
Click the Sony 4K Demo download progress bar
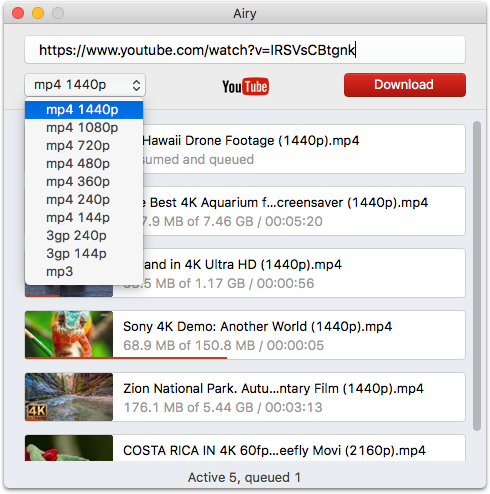point(126,358)
